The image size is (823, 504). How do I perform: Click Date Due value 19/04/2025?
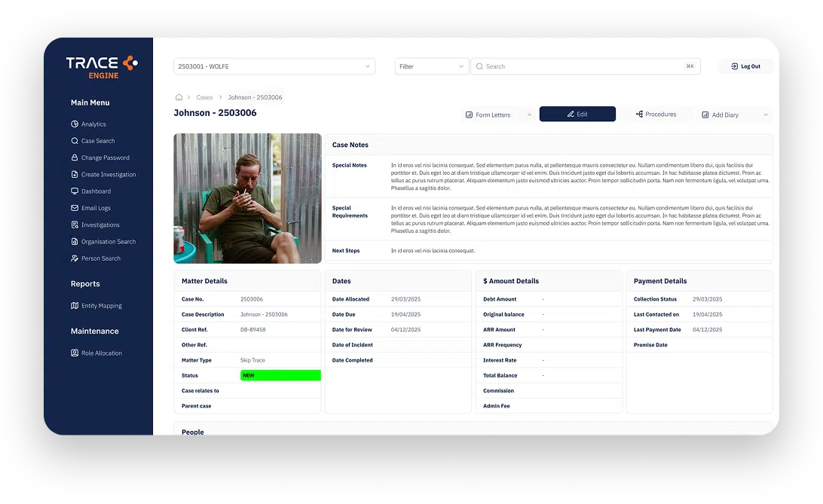point(405,315)
